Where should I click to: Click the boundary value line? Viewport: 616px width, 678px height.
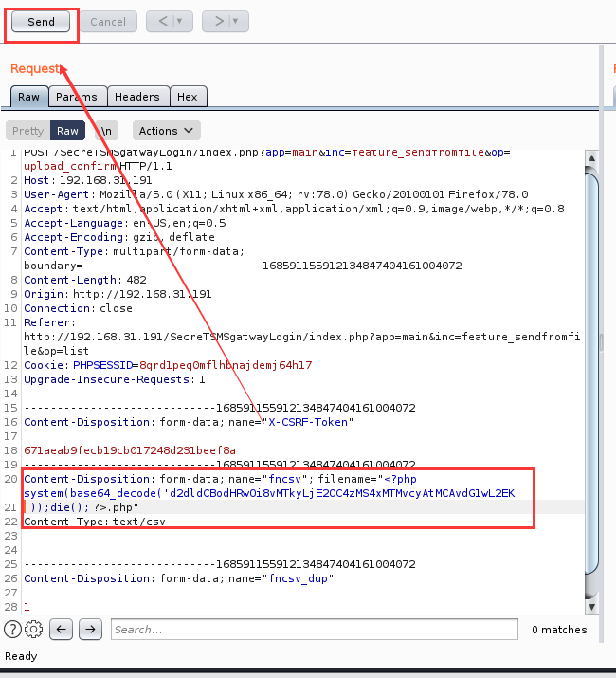(x=243, y=266)
